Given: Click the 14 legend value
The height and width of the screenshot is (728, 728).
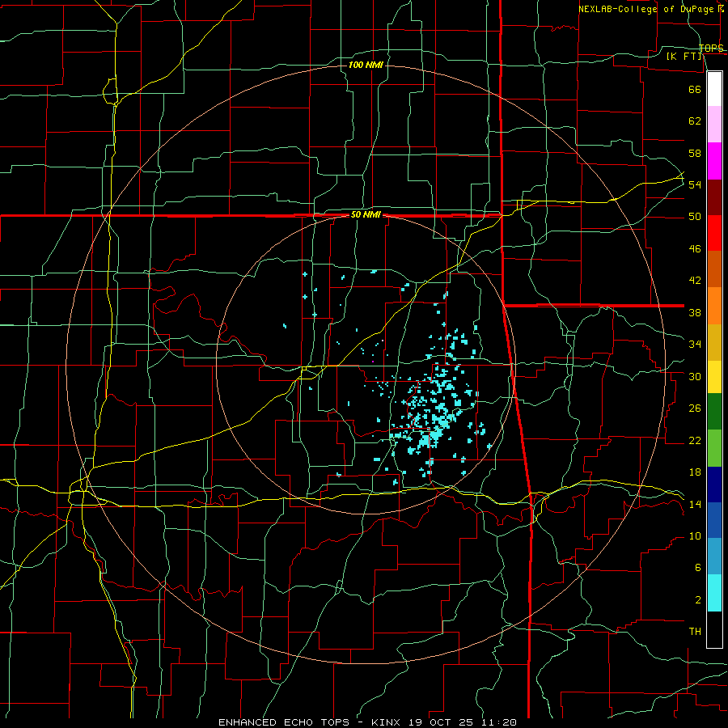Looking at the screenshot, I should (695, 504).
